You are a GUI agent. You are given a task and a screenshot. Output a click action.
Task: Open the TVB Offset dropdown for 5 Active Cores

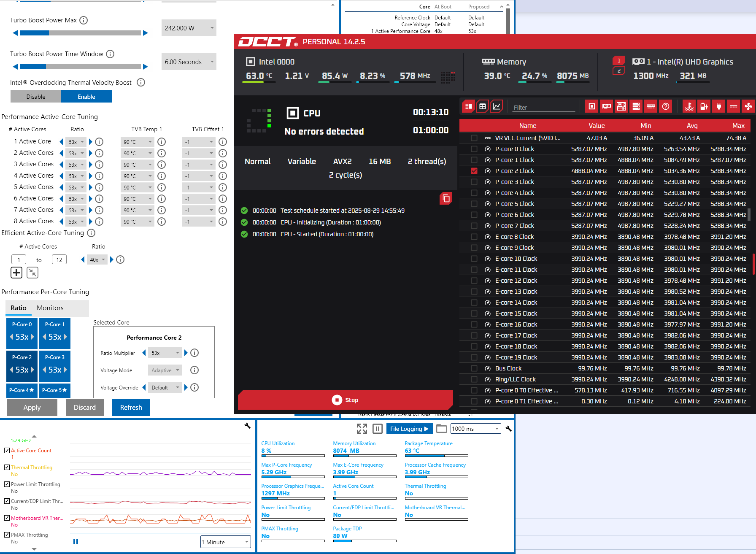[199, 187]
